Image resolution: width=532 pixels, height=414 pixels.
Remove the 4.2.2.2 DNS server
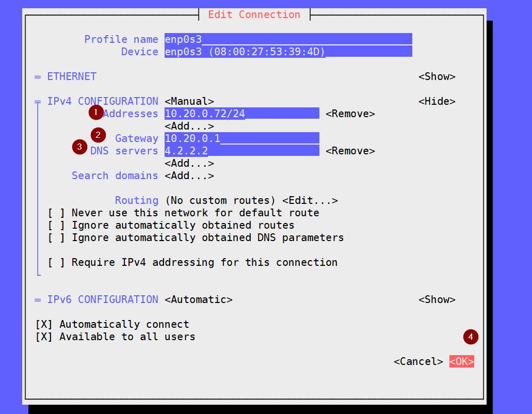click(x=350, y=151)
